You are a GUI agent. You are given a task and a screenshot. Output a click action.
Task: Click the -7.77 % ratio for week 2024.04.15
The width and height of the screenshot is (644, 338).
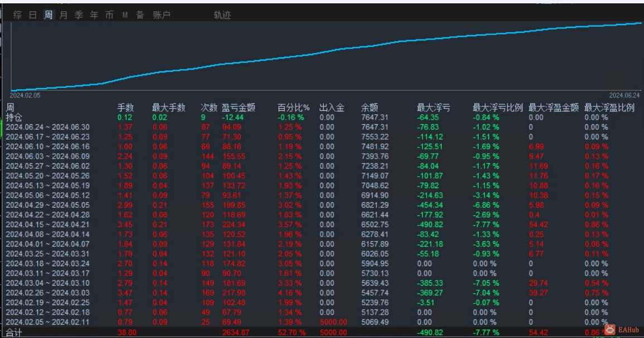point(486,225)
